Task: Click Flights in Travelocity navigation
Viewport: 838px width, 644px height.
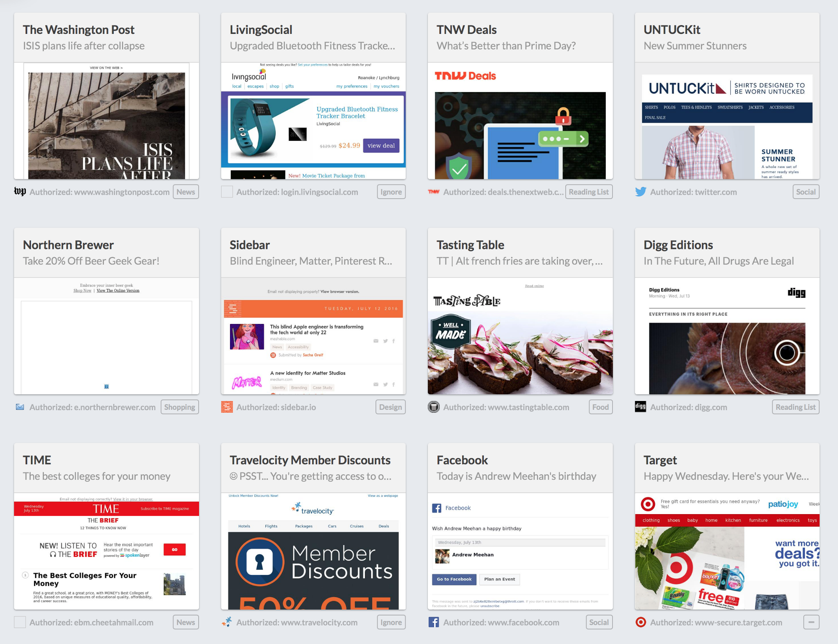Action: tap(271, 526)
